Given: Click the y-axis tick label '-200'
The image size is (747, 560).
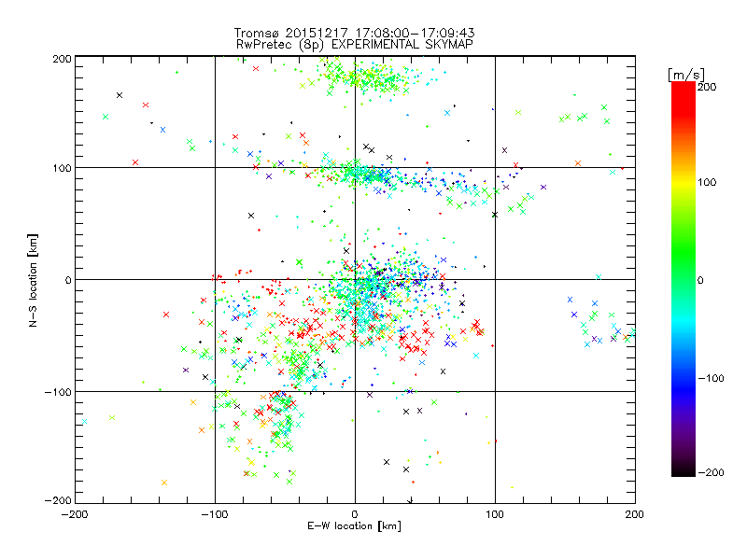Looking at the screenshot, I should pyautogui.click(x=58, y=500).
